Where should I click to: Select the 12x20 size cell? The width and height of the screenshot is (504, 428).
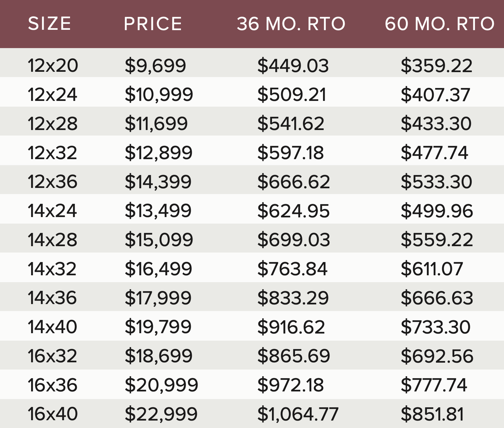pyautogui.click(x=53, y=65)
